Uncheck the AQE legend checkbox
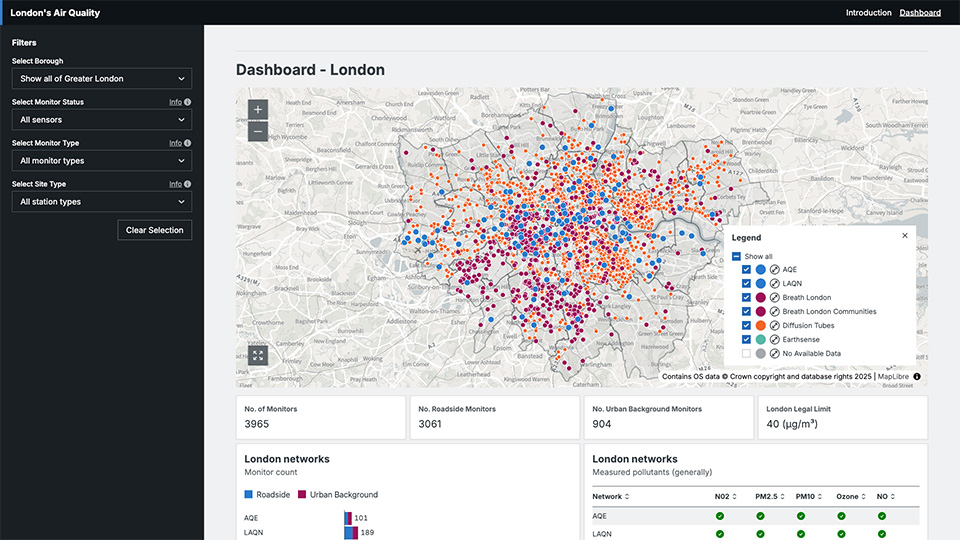 click(x=746, y=269)
